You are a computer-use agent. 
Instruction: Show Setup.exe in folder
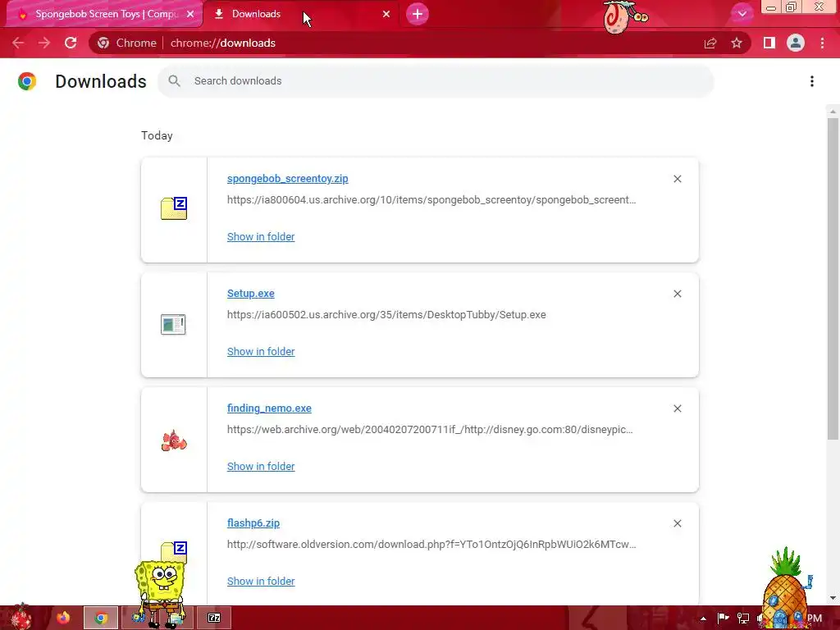click(261, 351)
